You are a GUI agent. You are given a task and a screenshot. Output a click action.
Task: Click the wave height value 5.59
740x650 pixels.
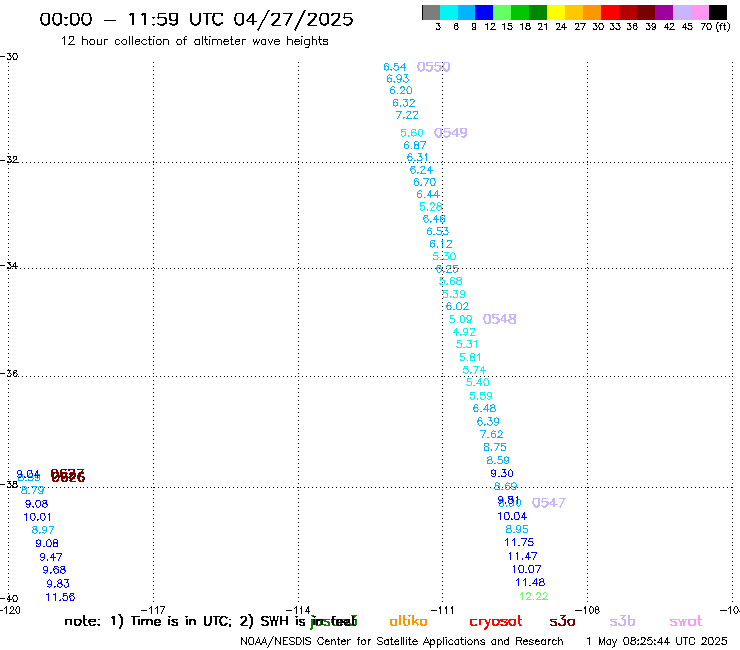click(480, 396)
